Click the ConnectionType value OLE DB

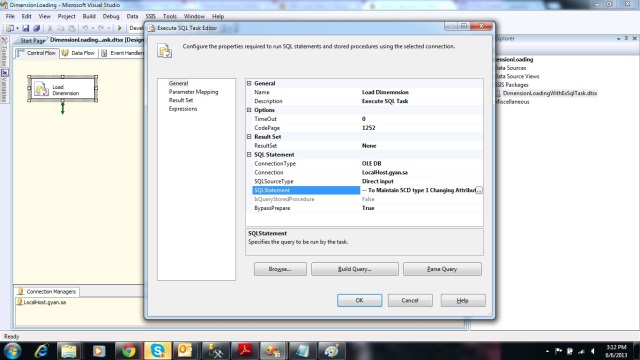point(371,164)
